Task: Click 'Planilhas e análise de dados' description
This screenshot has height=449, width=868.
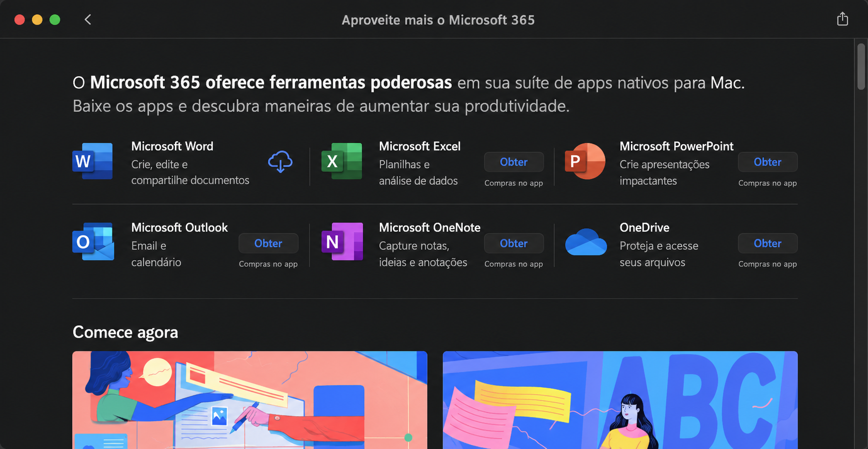Action: coord(418,172)
